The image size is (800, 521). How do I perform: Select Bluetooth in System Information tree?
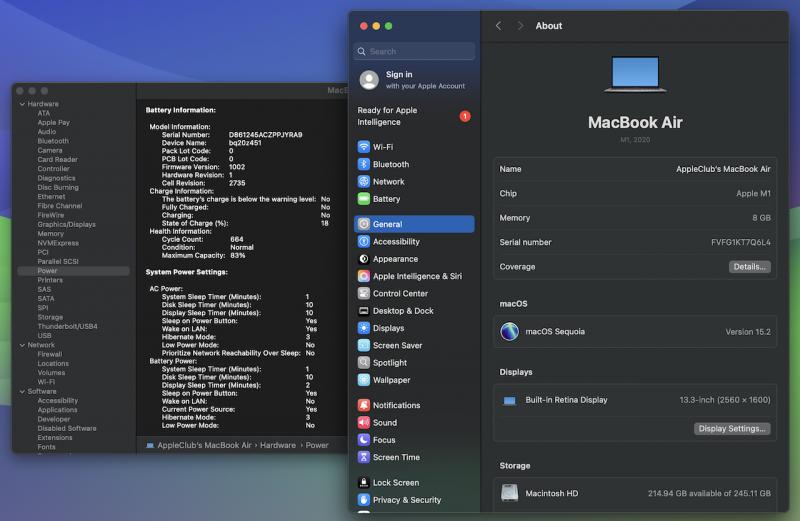click(x=53, y=141)
